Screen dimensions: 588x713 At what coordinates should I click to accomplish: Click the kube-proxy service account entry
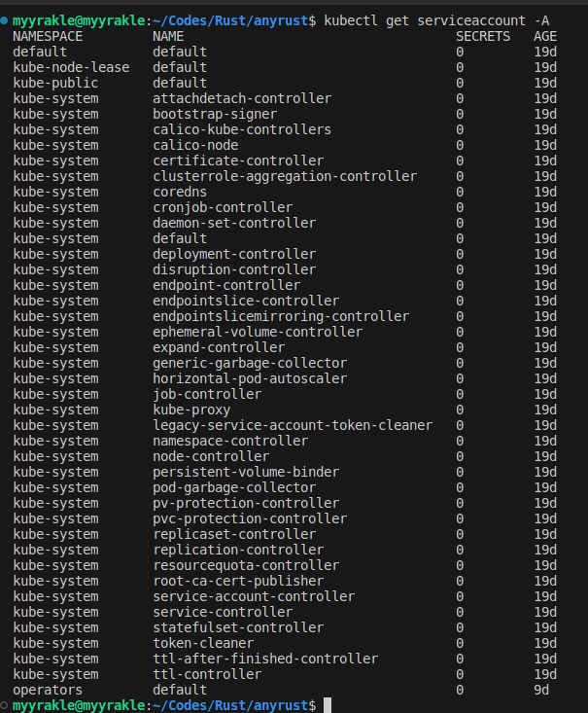[x=191, y=410]
